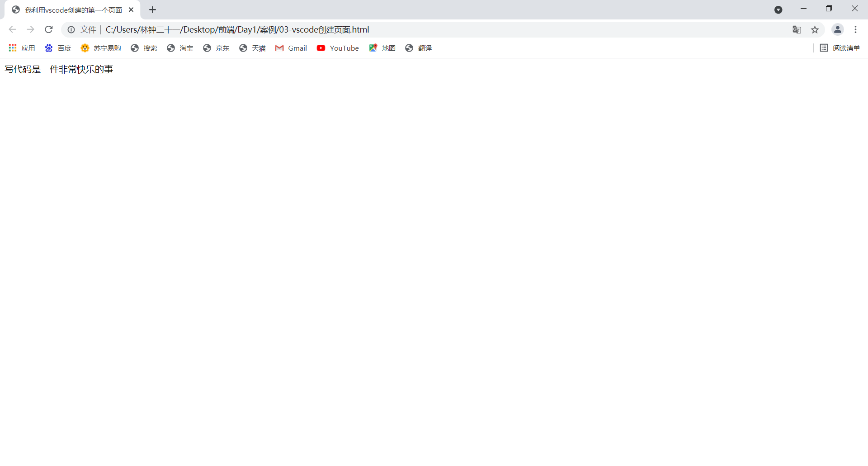Open the user profile avatar
The width and height of the screenshot is (868, 466).
coord(837,29)
